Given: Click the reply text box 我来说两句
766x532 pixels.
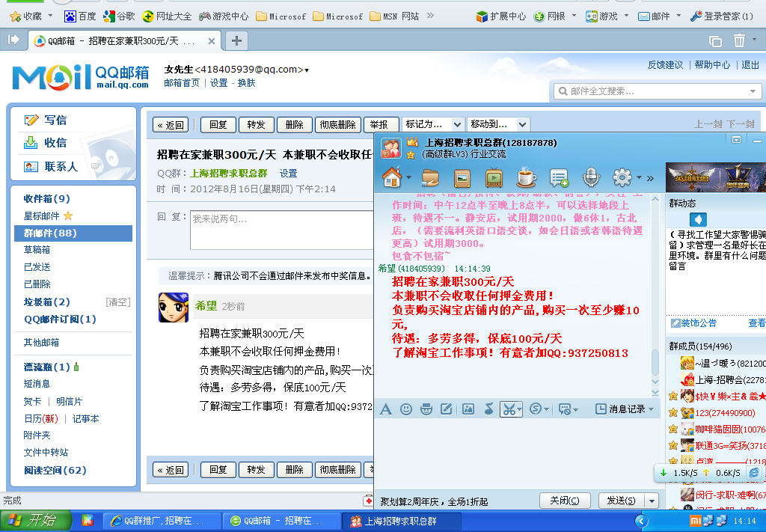Looking at the screenshot, I should pyautogui.click(x=282, y=230).
